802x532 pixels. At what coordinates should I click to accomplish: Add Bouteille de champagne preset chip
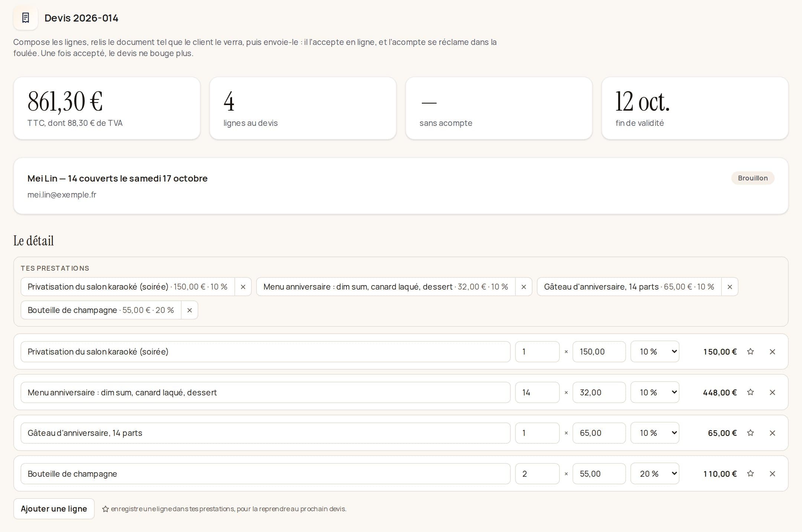[101, 310]
